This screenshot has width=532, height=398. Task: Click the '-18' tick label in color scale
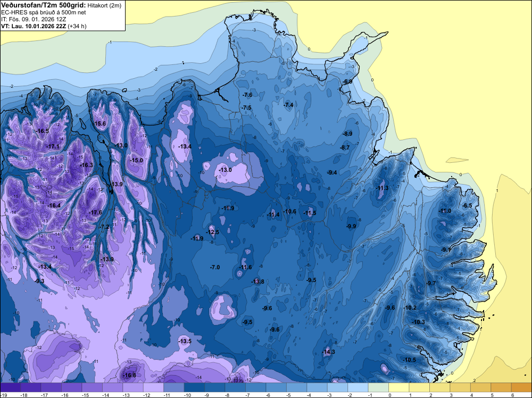click(x=24, y=395)
